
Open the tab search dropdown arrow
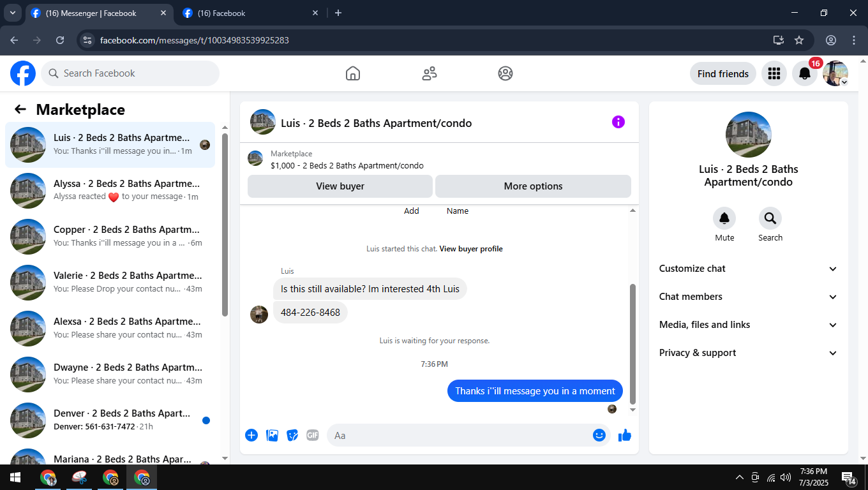pyautogui.click(x=12, y=13)
